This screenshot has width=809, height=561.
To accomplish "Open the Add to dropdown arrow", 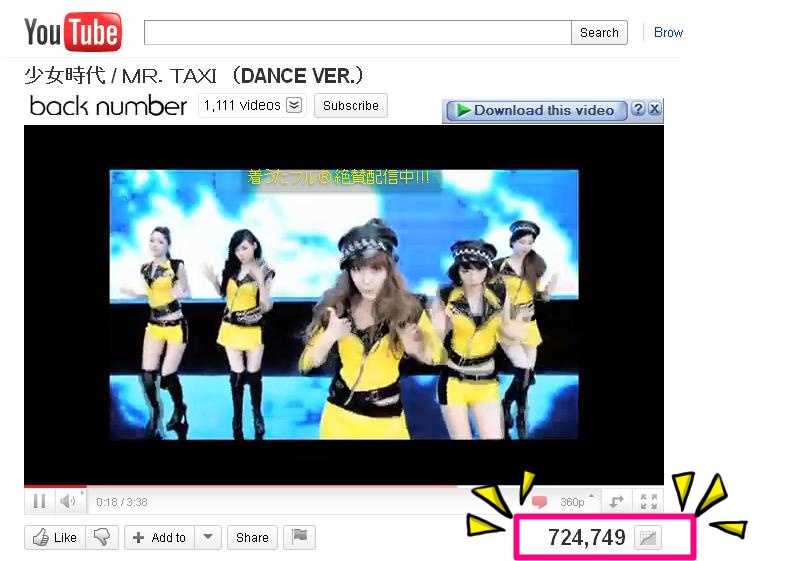I will click(x=208, y=538).
